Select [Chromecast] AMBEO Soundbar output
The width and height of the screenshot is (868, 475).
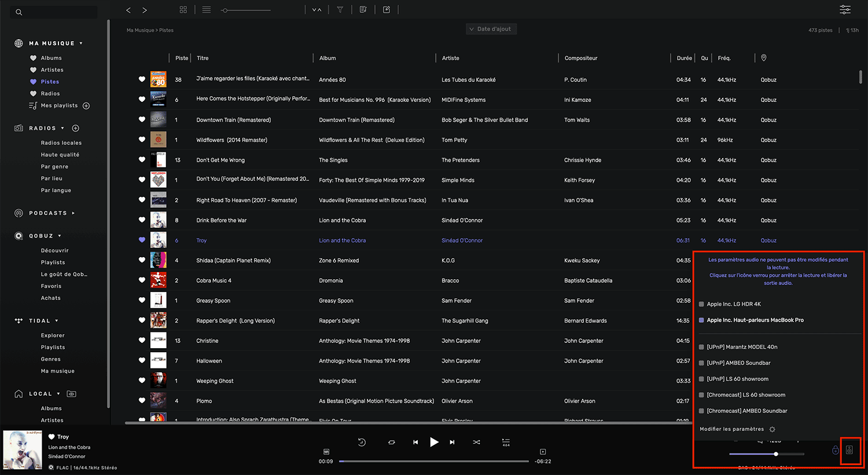click(x=743, y=411)
